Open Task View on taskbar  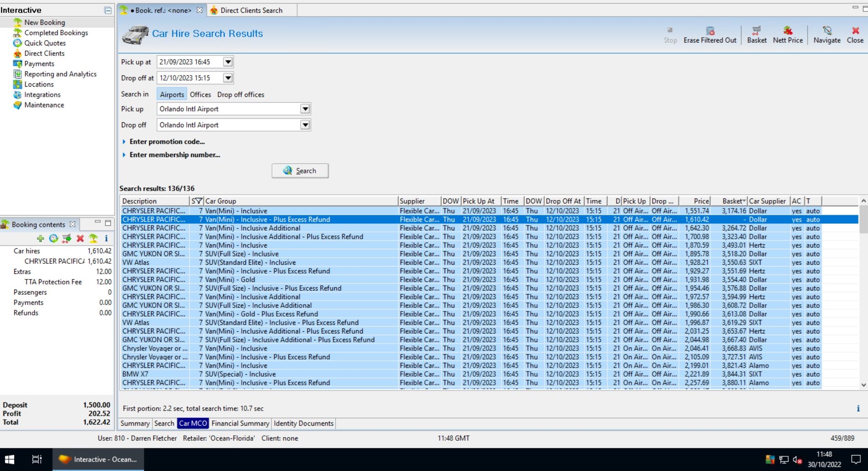pos(37,459)
